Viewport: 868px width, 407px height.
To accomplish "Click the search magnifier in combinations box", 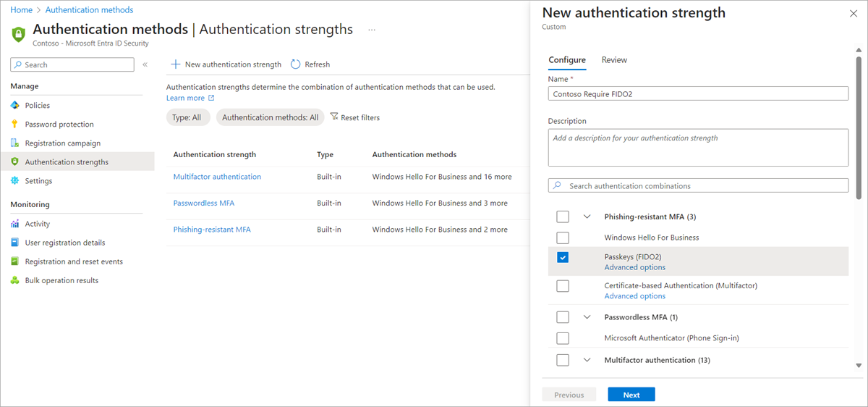I will 557,186.
